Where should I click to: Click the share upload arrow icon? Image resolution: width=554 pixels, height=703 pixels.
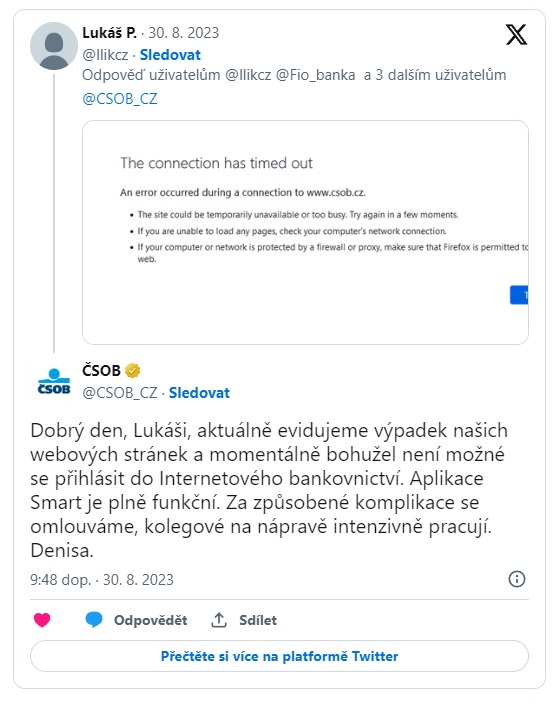pos(219,620)
